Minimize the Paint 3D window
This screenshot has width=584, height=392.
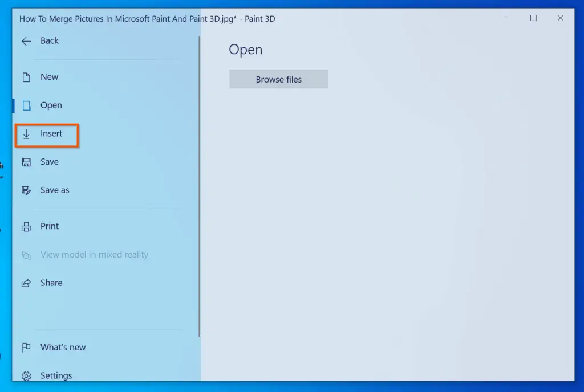[506, 18]
